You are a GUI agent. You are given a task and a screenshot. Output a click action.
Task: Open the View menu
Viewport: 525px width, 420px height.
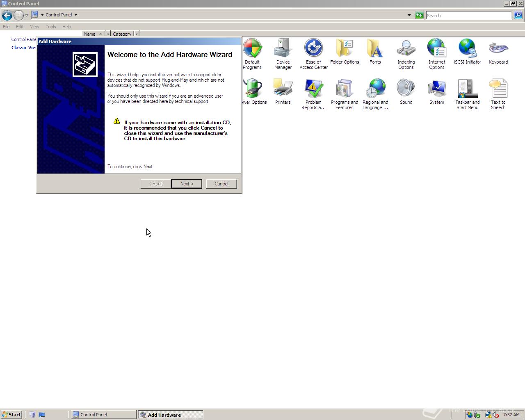(34, 27)
